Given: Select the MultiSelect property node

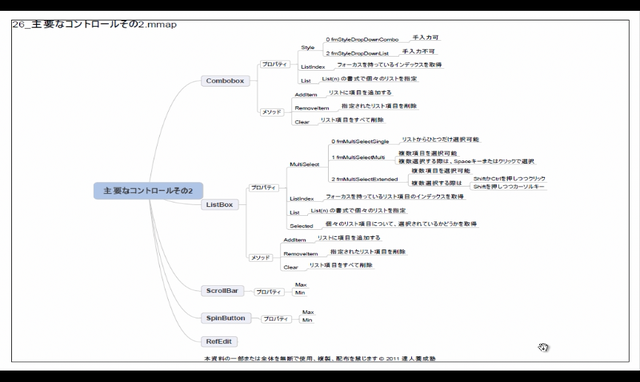Looking at the screenshot, I should [304, 164].
